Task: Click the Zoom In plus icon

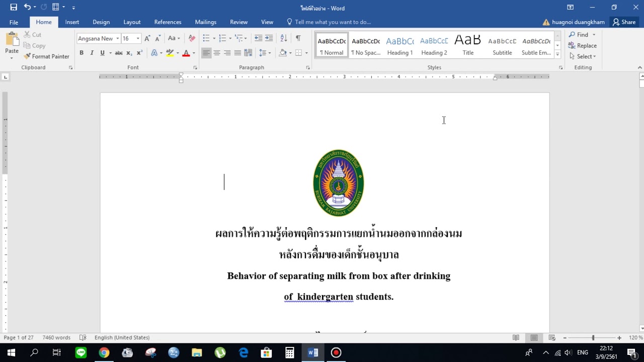Action: pyautogui.click(x=619, y=338)
